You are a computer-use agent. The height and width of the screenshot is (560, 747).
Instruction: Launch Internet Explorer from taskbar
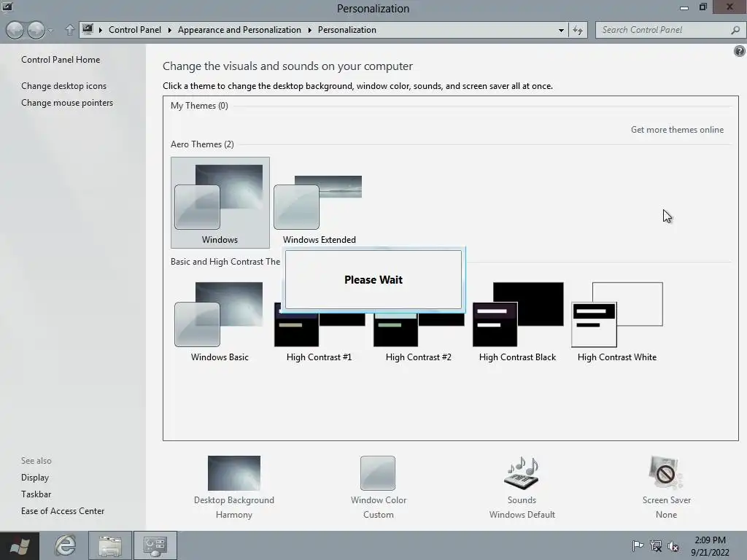[x=65, y=545]
